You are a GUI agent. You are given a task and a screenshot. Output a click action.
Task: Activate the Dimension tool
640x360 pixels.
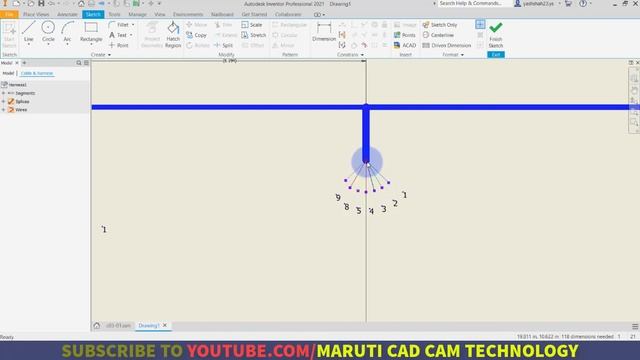click(324, 32)
